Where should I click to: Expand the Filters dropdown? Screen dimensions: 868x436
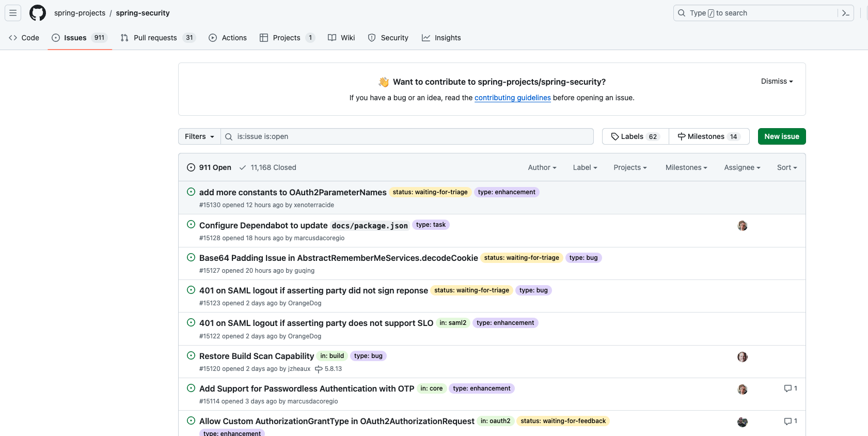click(x=199, y=136)
